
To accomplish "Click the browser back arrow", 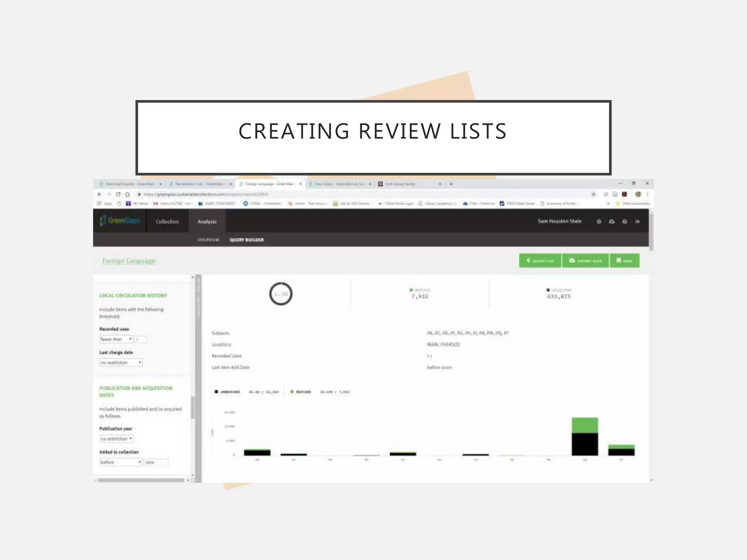I will (x=100, y=194).
